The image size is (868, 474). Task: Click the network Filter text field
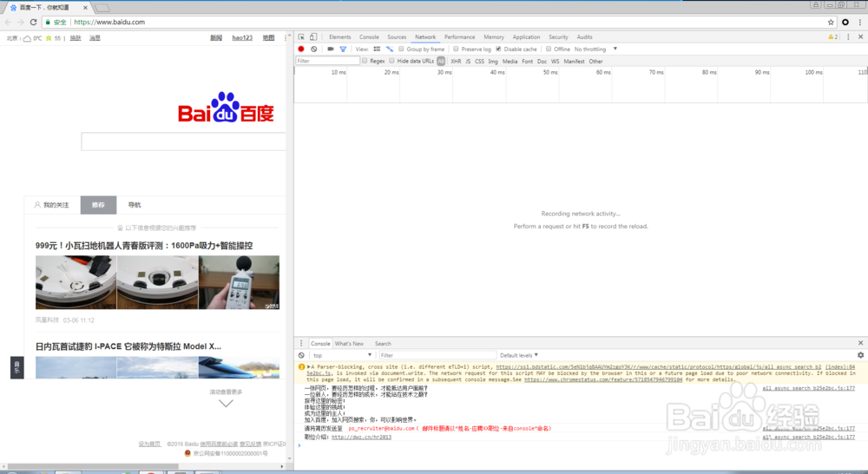328,61
